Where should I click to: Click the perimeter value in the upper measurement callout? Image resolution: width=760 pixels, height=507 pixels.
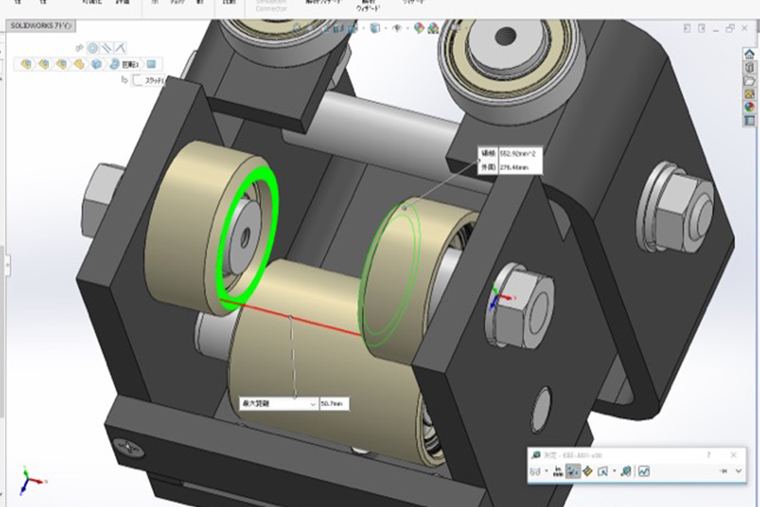pos(515,167)
